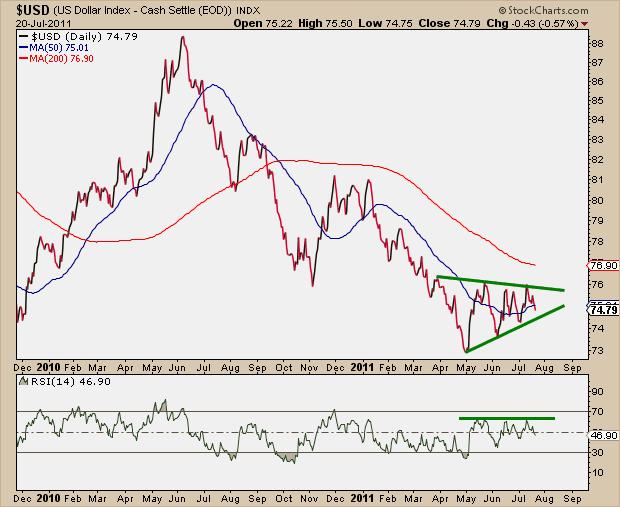Click the 70 level on RSI axis
620x507 pixels.
(597, 412)
